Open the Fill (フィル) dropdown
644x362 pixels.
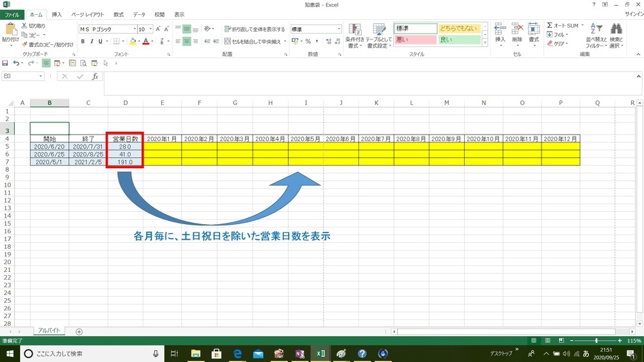point(558,35)
